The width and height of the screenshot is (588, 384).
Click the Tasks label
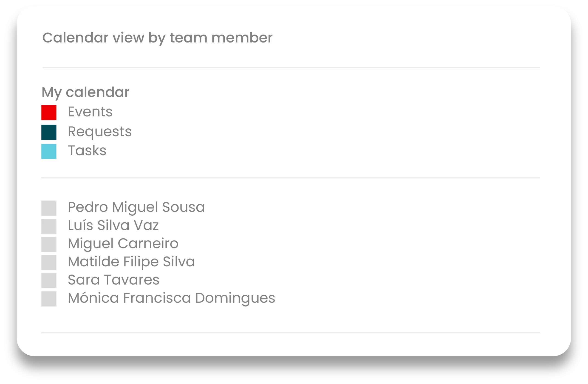tap(87, 150)
